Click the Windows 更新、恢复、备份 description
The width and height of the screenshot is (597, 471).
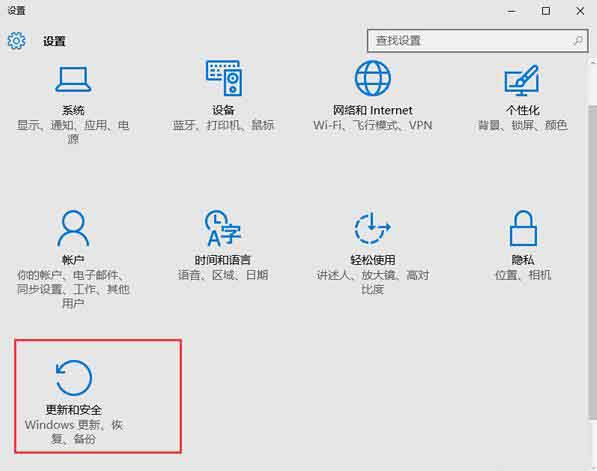(x=74, y=431)
